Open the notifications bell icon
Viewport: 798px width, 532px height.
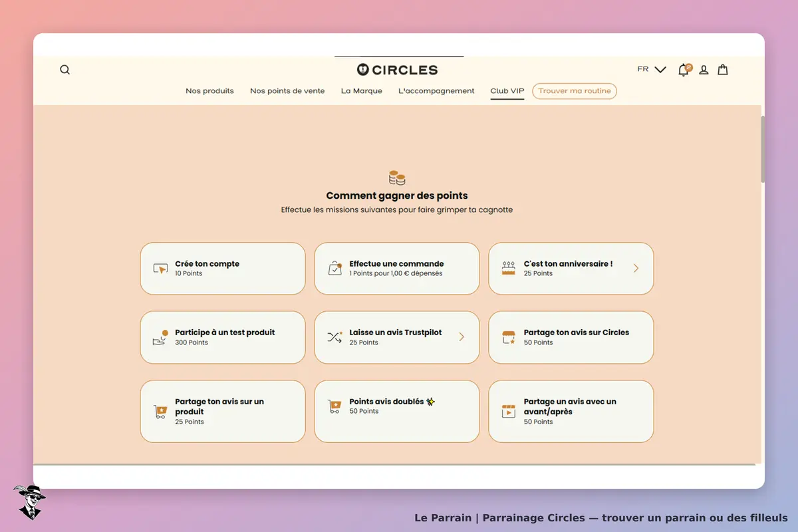tap(684, 70)
